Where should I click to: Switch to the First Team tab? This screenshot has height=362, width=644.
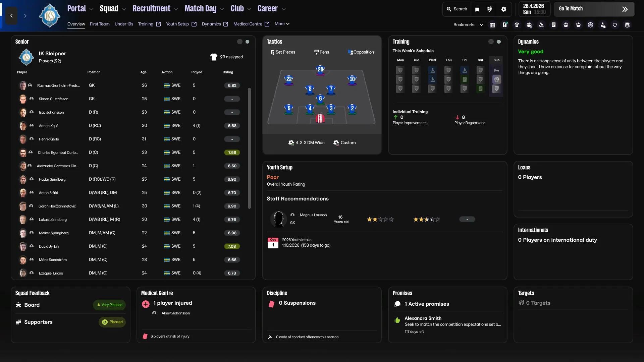pyautogui.click(x=100, y=24)
